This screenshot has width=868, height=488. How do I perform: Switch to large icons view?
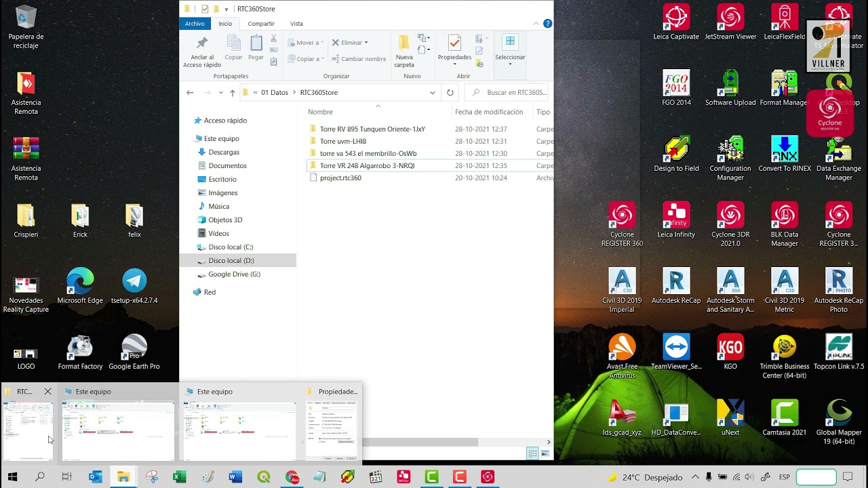pyautogui.click(x=545, y=453)
